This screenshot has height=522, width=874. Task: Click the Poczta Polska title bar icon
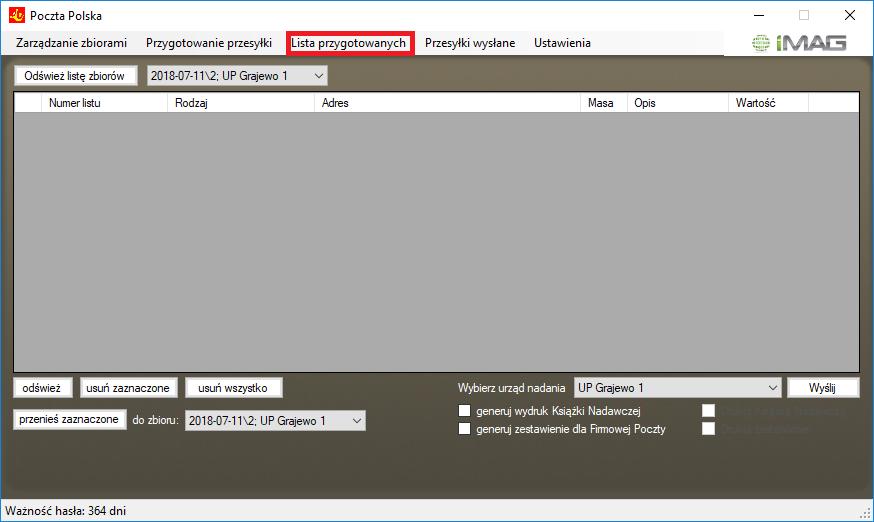17,15
